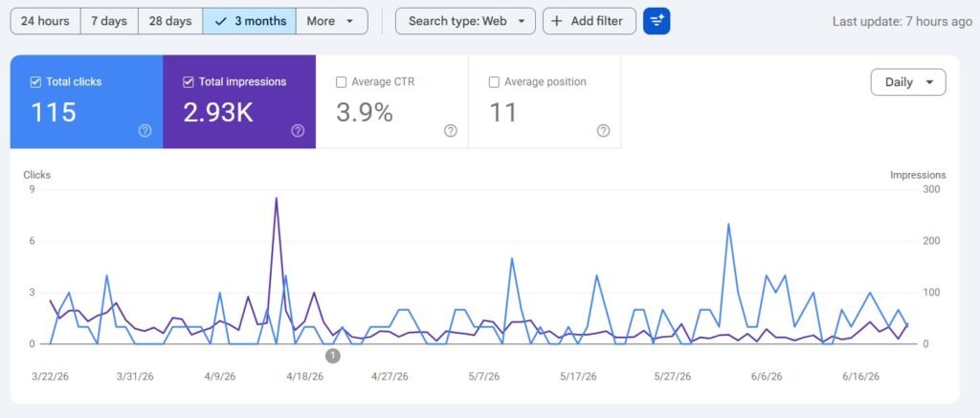Expand the More date range dropdown
The image size is (980, 418).
pyautogui.click(x=332, y=21)
